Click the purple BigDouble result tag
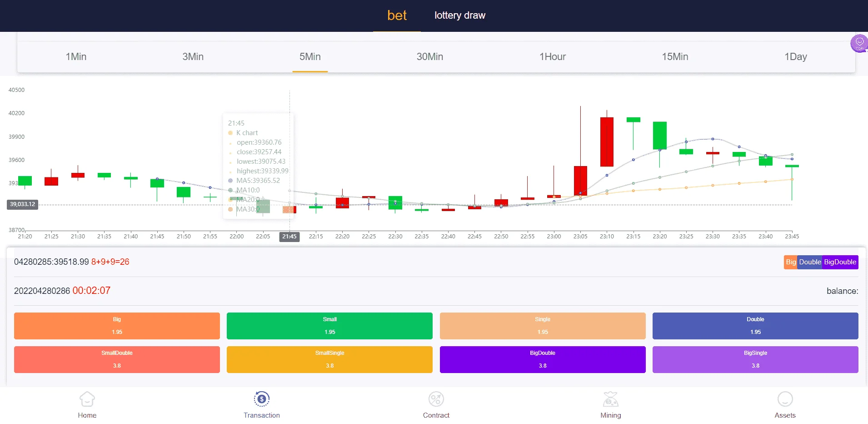Image resolution: width=868 pixels, height=424 pixels. click(840, 262)
